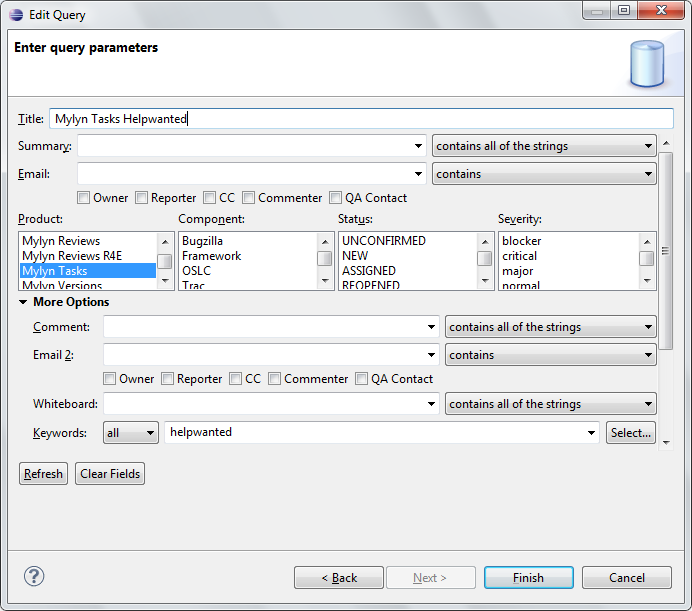Click the Select... keywords button
This screenshot has width=692, height=611.
[x=631, y=433]
